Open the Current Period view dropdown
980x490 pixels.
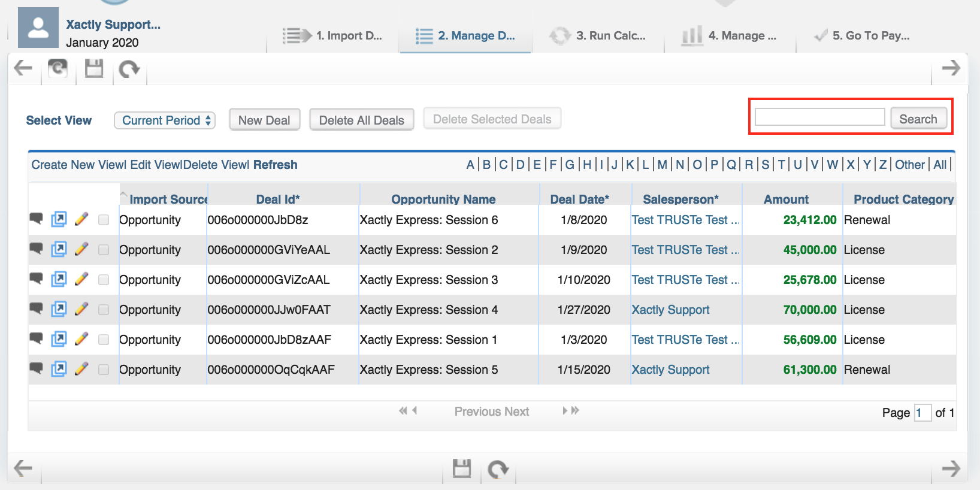165,120
